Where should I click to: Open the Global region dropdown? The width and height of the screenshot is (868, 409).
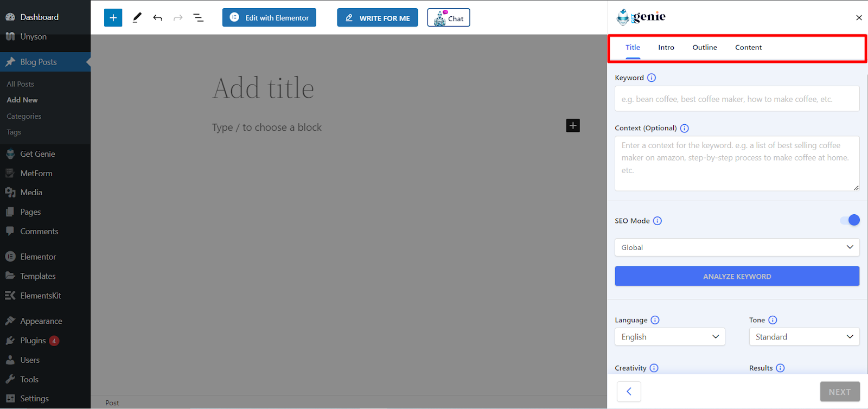[737, 247]
